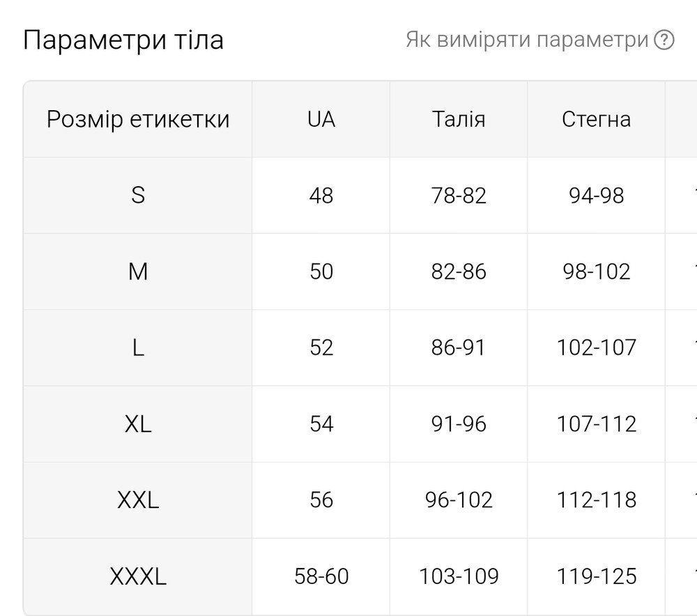Click the UA size 48 cell
The width and height of the screenshot is (697, 616).
(x=321, y=195)
